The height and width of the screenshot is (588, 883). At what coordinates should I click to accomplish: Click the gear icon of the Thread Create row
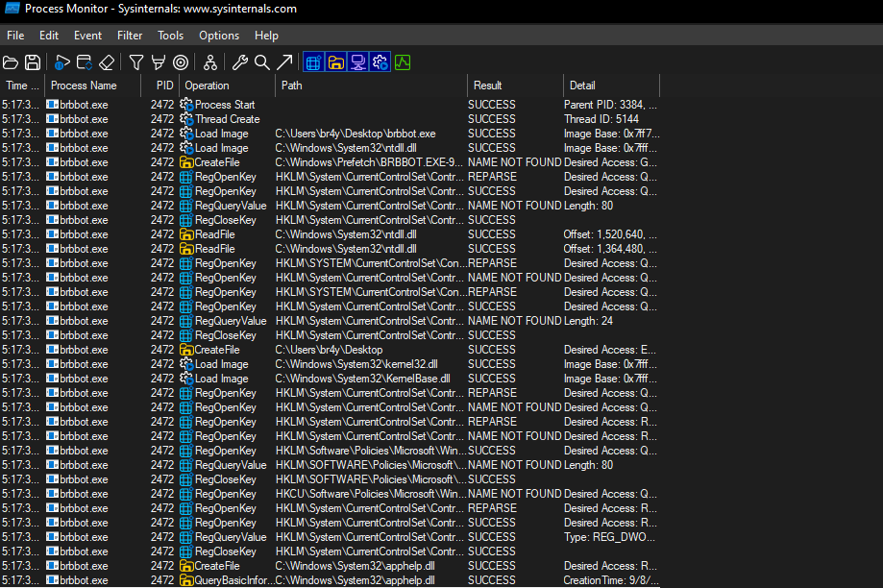tap(185, 119)
